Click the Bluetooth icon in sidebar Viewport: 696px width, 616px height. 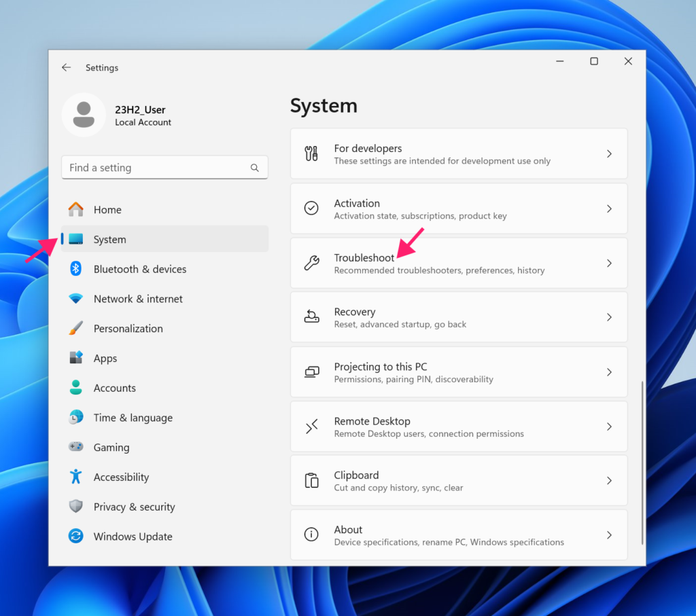(76, 269)
